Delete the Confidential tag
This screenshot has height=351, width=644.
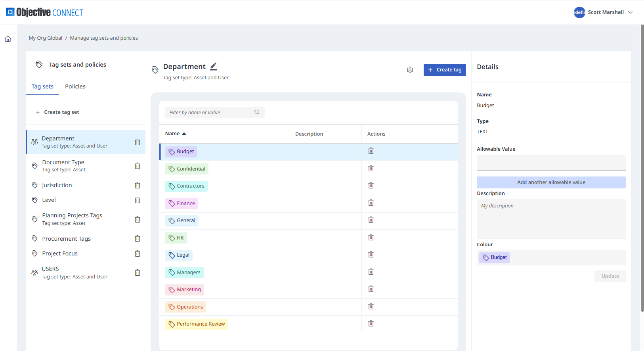coord(371,169)
